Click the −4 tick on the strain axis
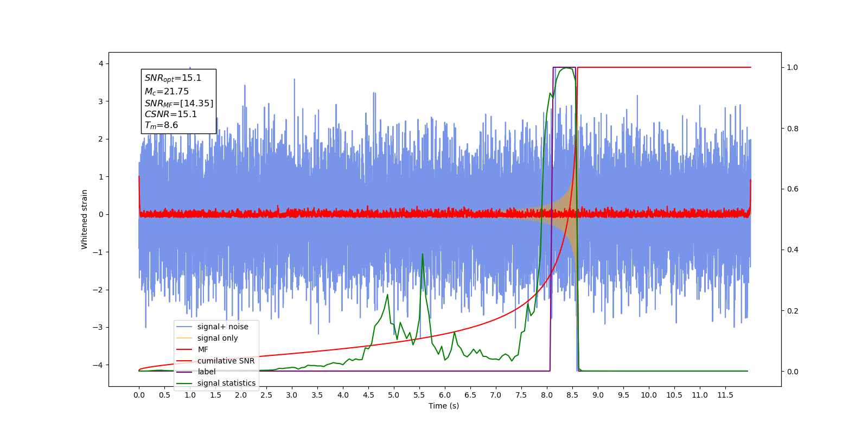Viewport: 868px width, 434px height. [98, 365]
